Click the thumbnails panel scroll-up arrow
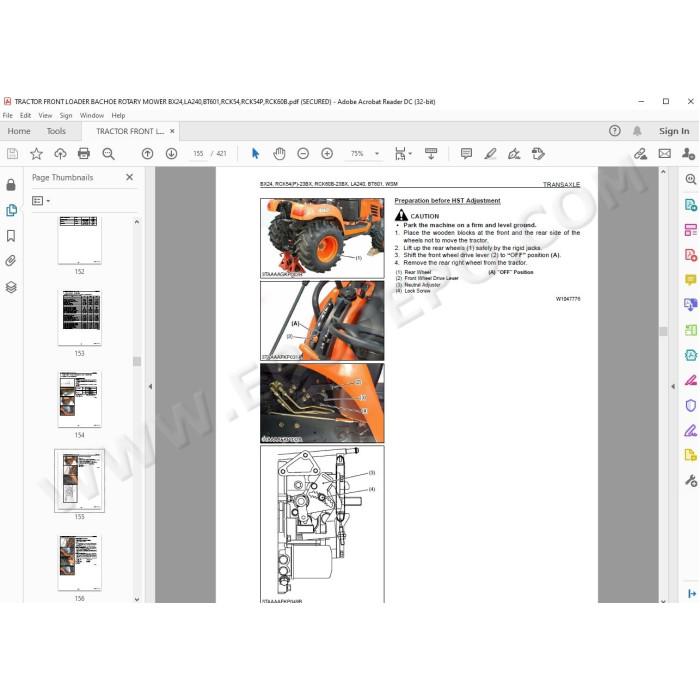This screenshot has width=700, height=700. click(x=137, y=221)
